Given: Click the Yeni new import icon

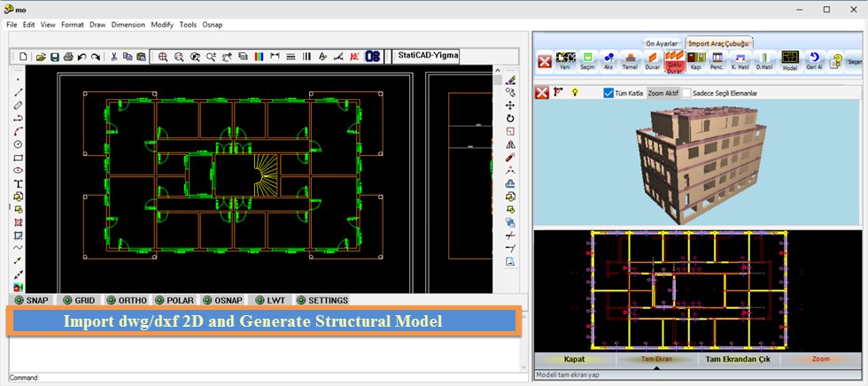Looking at the screenshot, I should coord(566,60).
